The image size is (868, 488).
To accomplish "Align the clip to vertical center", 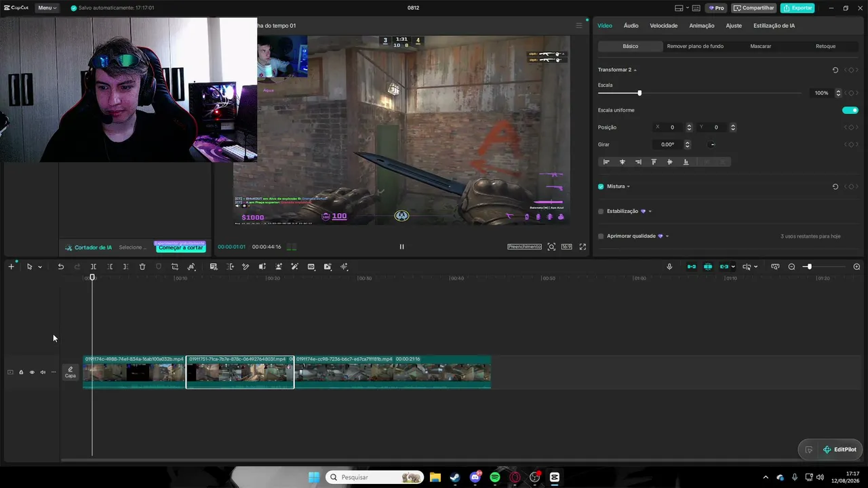I will [670, 162].
